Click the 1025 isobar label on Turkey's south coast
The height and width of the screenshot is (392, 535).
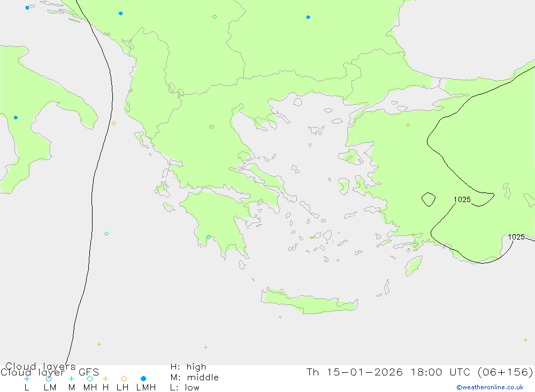click(516, 237)
